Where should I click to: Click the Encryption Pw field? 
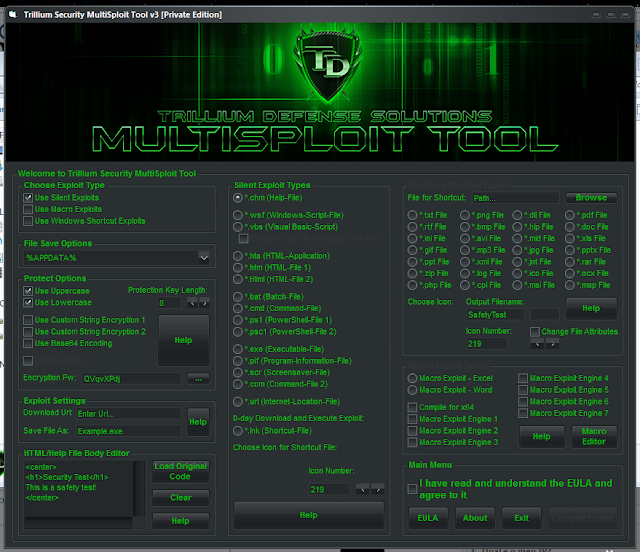pos(131,378)
